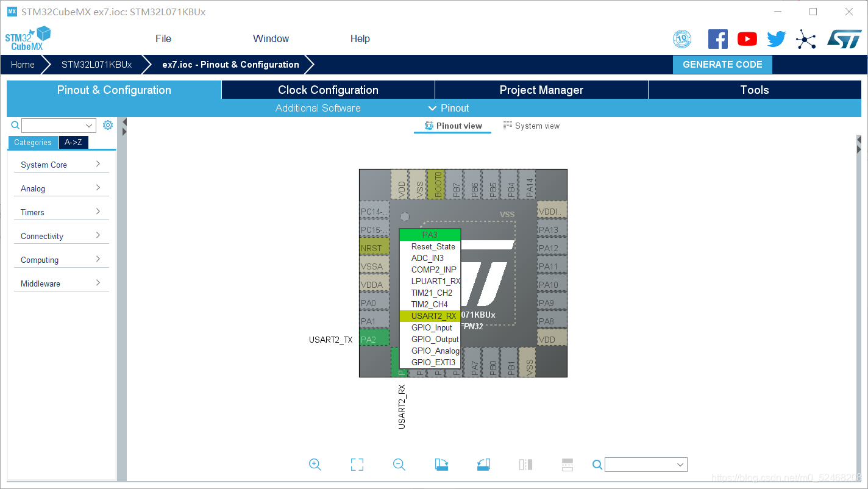Click the 10 years anniversary badge icon
868x489 pixels.
pyautogui.click(x=682, y=39)
